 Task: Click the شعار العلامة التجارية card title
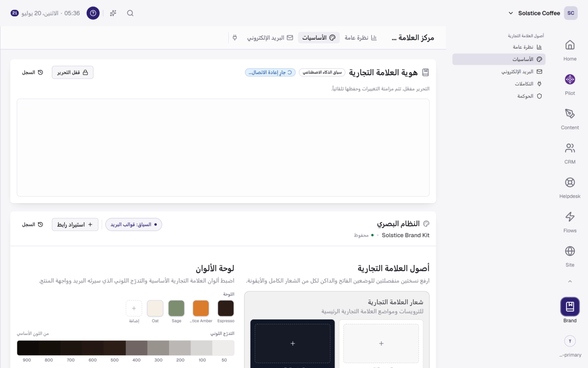click(395, 302)
